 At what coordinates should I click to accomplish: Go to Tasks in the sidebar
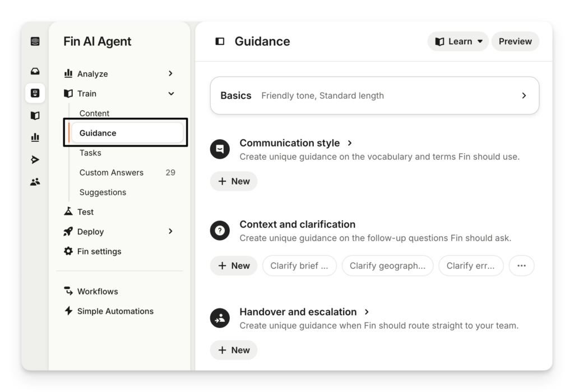pos(90,153)
